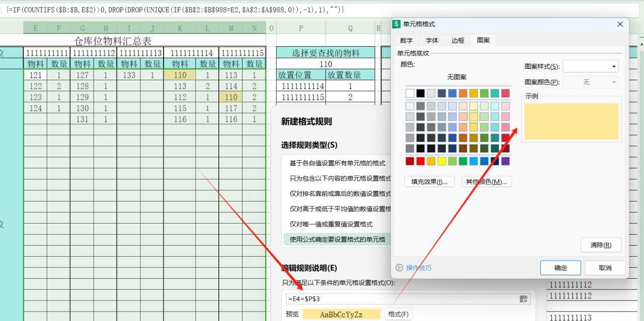Click cell containing 121
This screenshot has height=321, width=644.
[x=35, y=75]
